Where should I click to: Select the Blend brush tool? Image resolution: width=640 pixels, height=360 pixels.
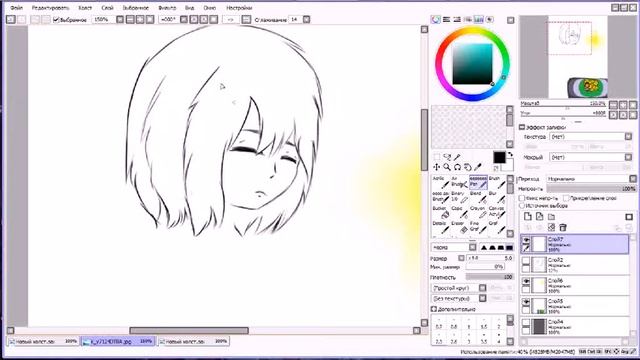pos(478,197)
